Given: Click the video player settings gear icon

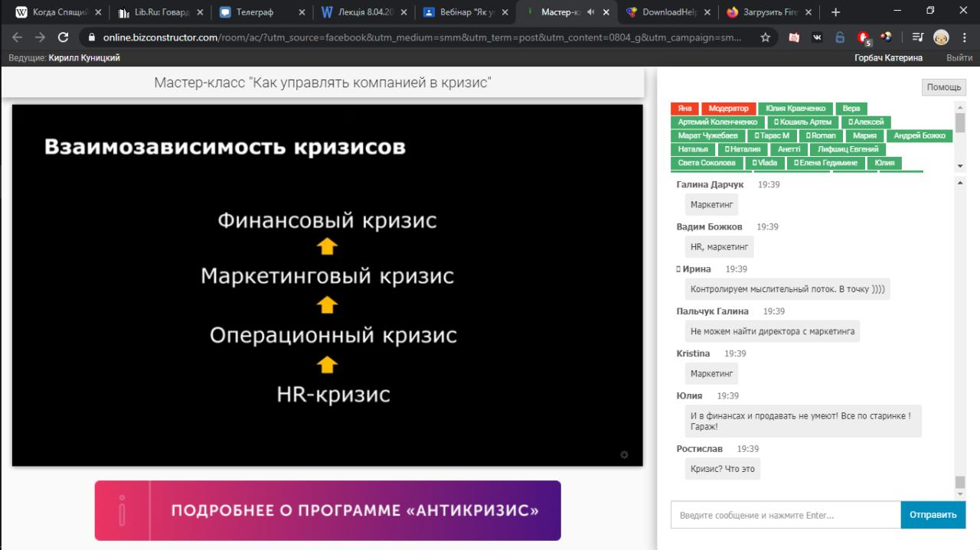Looking at the screenshot, I should pyautogui.click(x=624, y=455).
